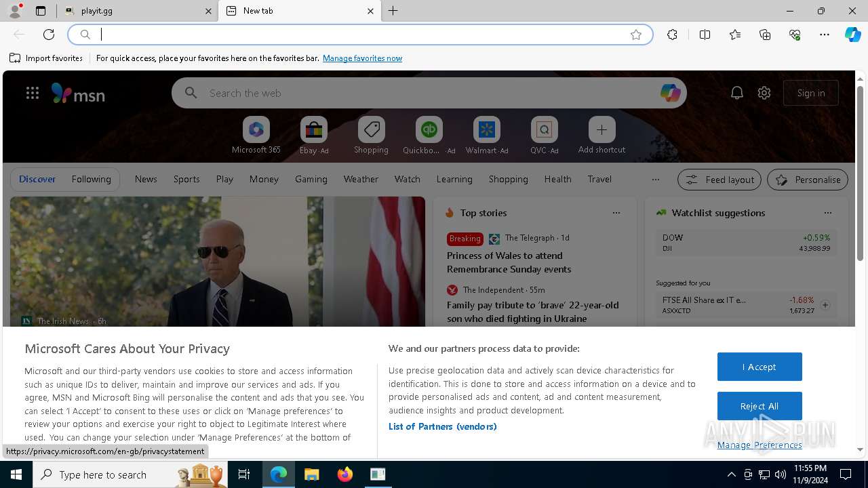Expand more categories ellipsis

tap(655, 180)
